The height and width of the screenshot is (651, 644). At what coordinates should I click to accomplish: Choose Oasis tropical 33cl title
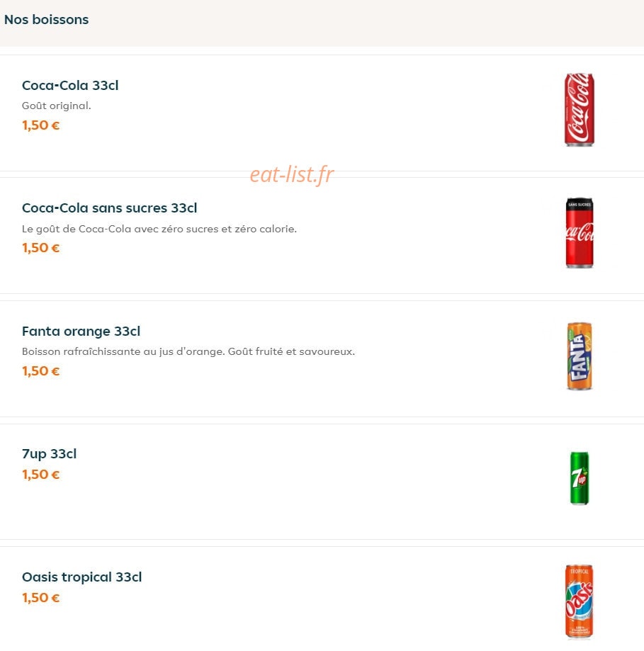pyautogui.click(x=81, y=577)
